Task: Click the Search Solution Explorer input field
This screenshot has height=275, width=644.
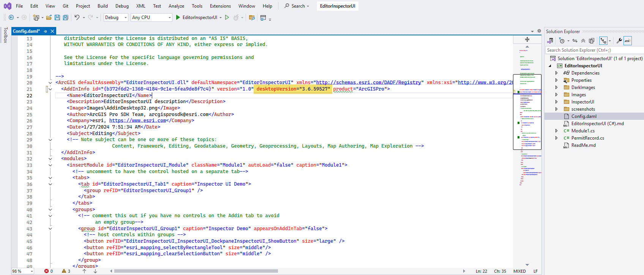Action: pyautogui.click(x=594, y=50)
